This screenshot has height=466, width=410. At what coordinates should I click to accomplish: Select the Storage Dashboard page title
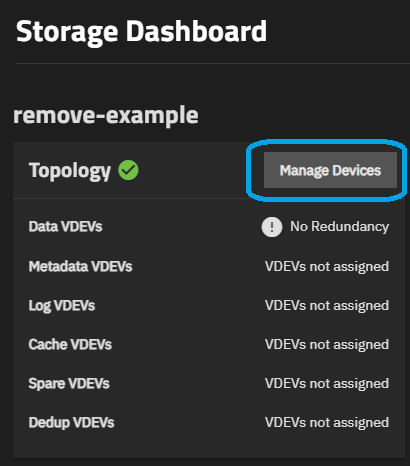(x=141, y=31)
